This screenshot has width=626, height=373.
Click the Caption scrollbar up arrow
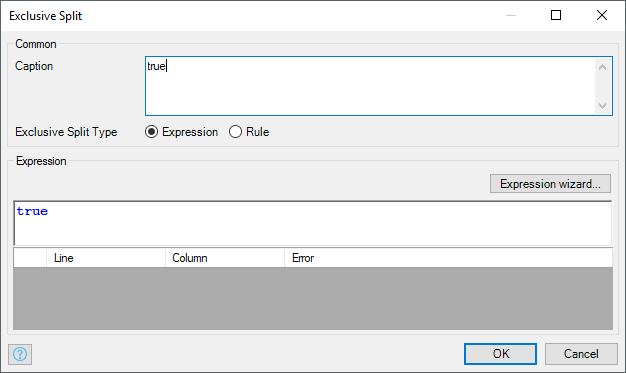[x=602, y=67]
